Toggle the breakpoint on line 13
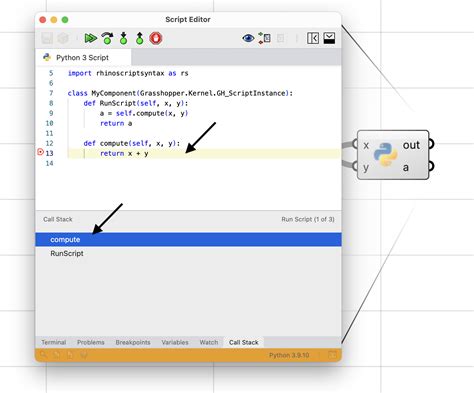Image resolution: width=474 pixels, height=393 pixels. coord(40,152)
